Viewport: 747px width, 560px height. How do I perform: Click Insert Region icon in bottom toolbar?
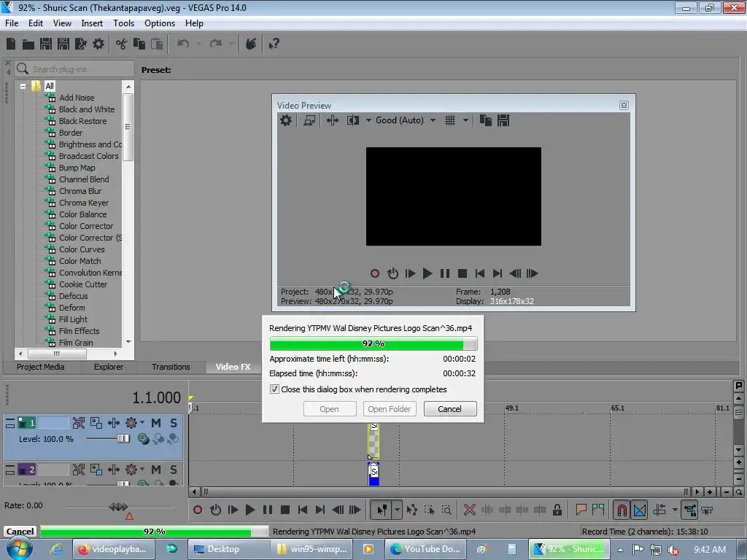point(598,510)
